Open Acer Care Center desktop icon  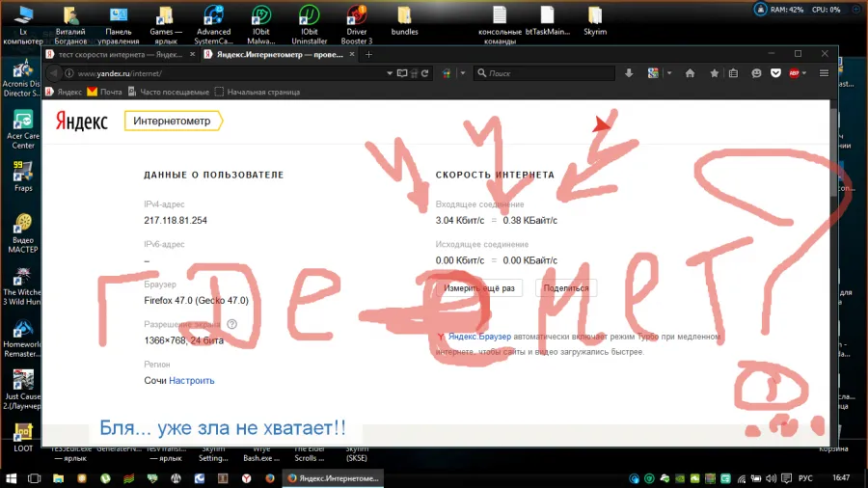tap(23, 129)
